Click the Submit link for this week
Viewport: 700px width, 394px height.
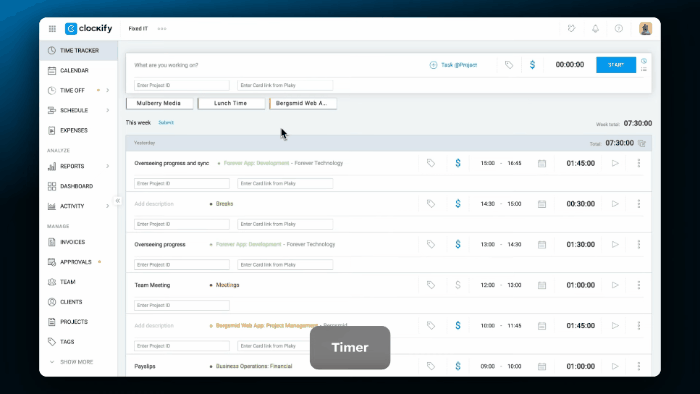point(166,123)
